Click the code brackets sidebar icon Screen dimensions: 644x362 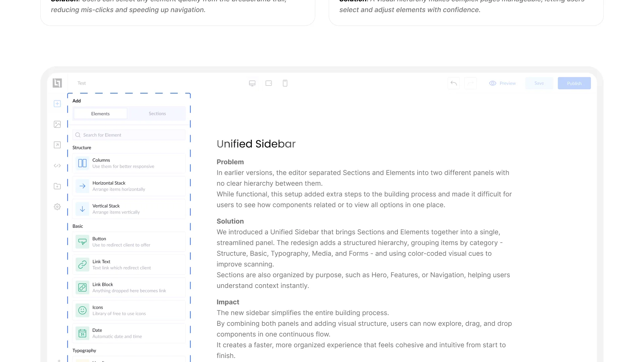tap(57, 166)
